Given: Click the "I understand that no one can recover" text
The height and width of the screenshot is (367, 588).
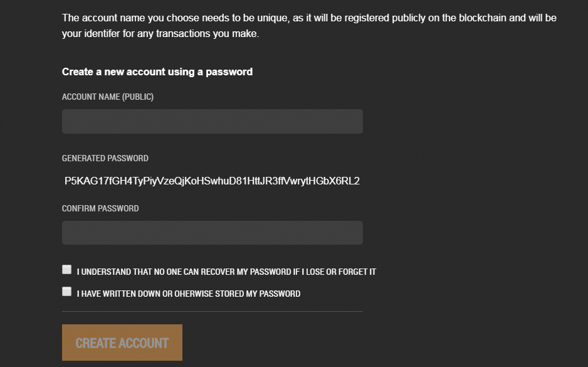Looking at the screenshot, I should 226,272.
